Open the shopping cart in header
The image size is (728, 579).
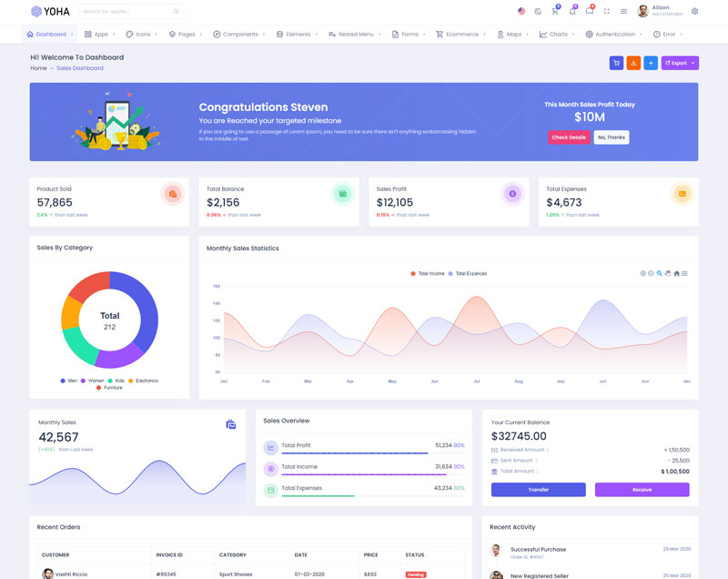click(x=555, y=11)
